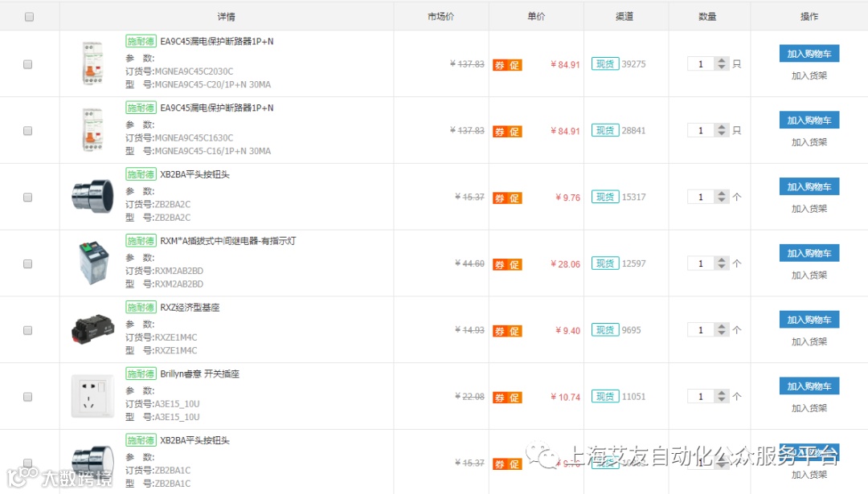Add RXM2AB2BD relay to shopping cart
Viewport: 868px width, 494px height.
tap(809, 253)
